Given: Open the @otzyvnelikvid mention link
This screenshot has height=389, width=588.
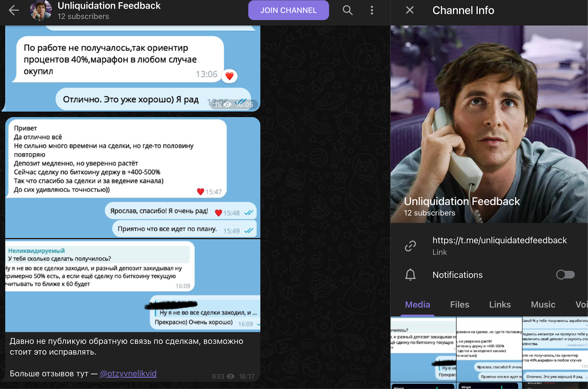Looking at the screenshot, I should coord(128,374).
